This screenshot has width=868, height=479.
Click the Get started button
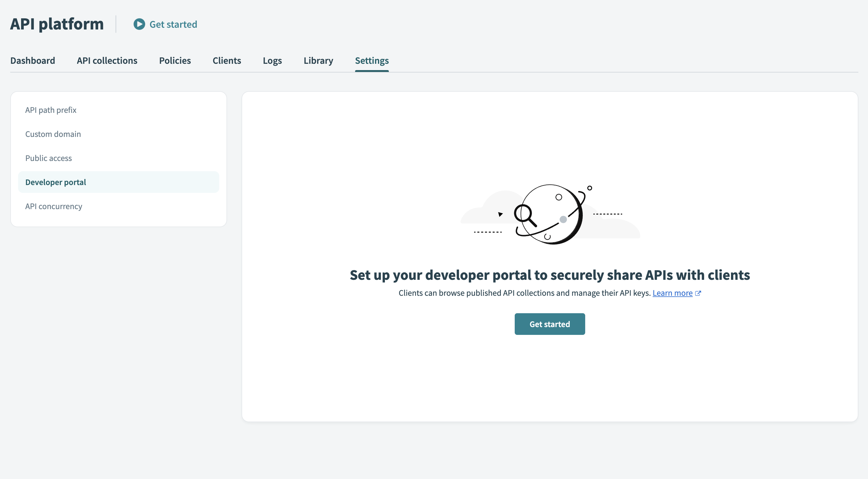[550, 324]
